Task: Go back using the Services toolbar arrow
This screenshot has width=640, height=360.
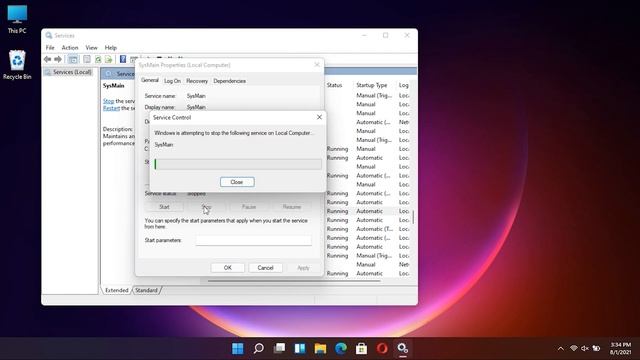Action: click(47, 59)
